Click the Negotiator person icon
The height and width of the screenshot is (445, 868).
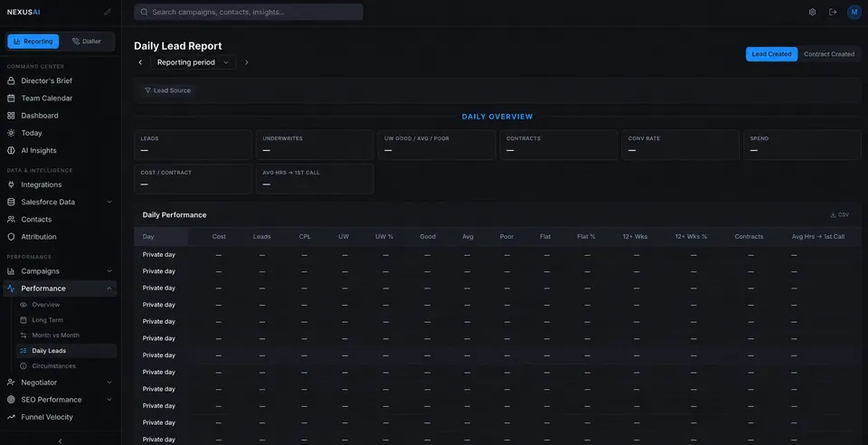pyautogui.click(x=11, y=383)
